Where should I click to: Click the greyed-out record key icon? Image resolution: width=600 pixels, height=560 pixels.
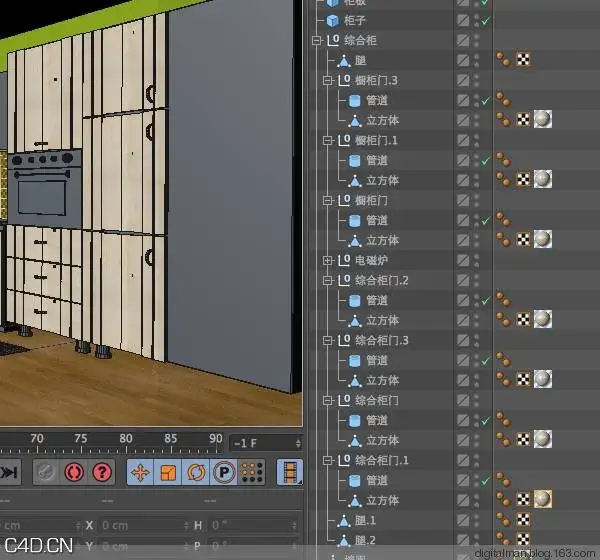pyautogui.click(x=46, y=472)
